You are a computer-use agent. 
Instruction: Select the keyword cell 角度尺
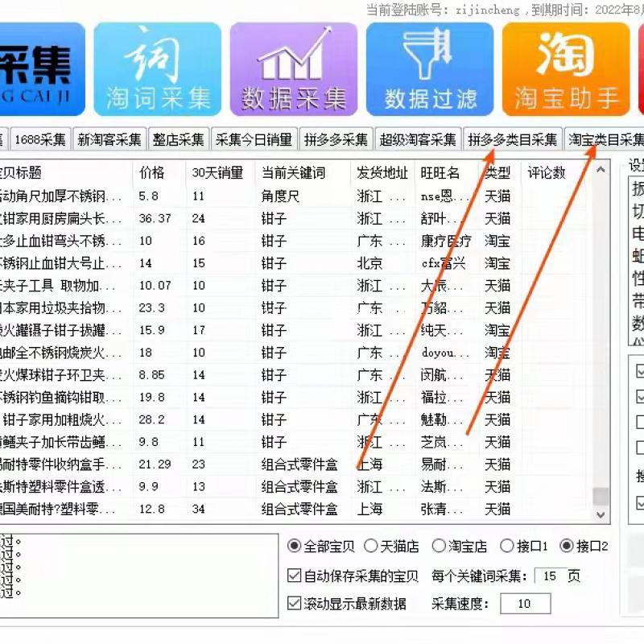tap(280, 196)
